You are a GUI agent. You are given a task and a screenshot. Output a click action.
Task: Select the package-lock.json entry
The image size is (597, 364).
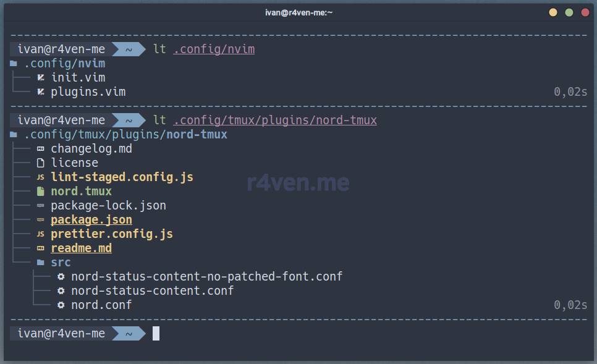(108, 206)
